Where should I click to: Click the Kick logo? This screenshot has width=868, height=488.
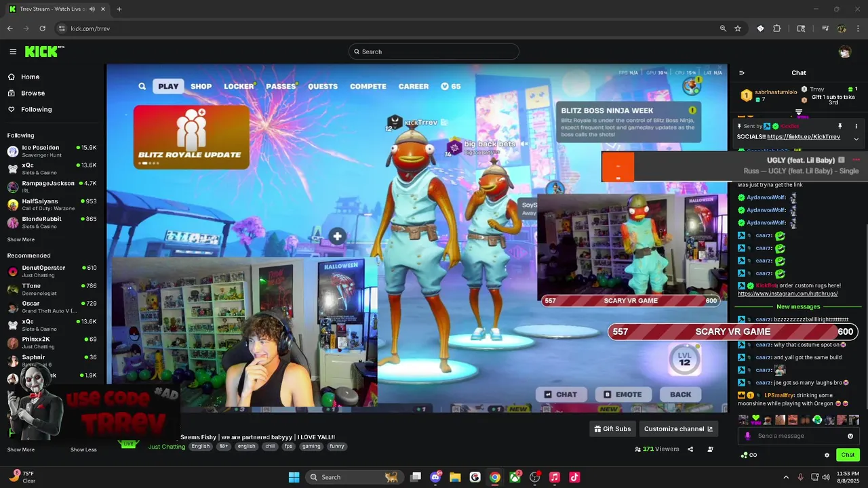44,52
